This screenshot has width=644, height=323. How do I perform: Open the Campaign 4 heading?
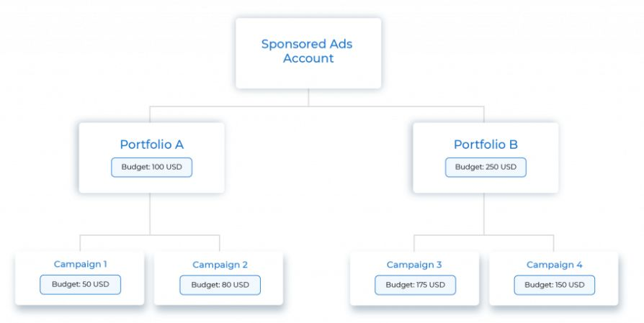coord(554,265)
